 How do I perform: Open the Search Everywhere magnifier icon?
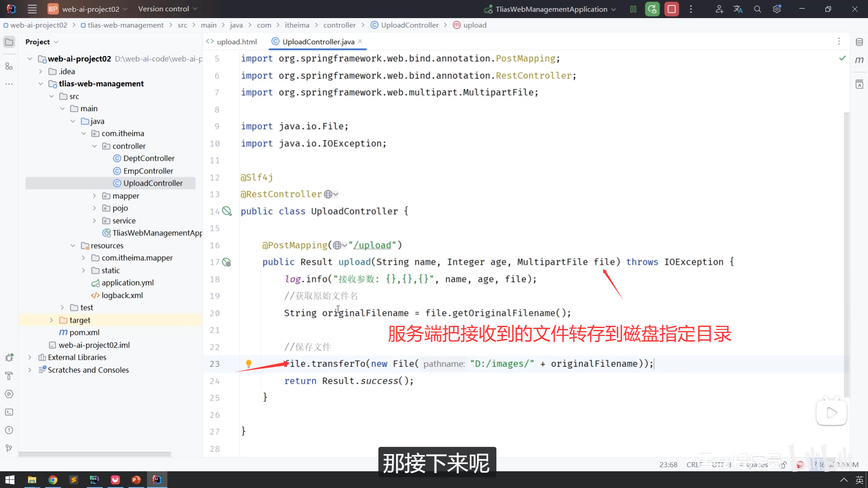pyautogui.click(x=758, y=9)
